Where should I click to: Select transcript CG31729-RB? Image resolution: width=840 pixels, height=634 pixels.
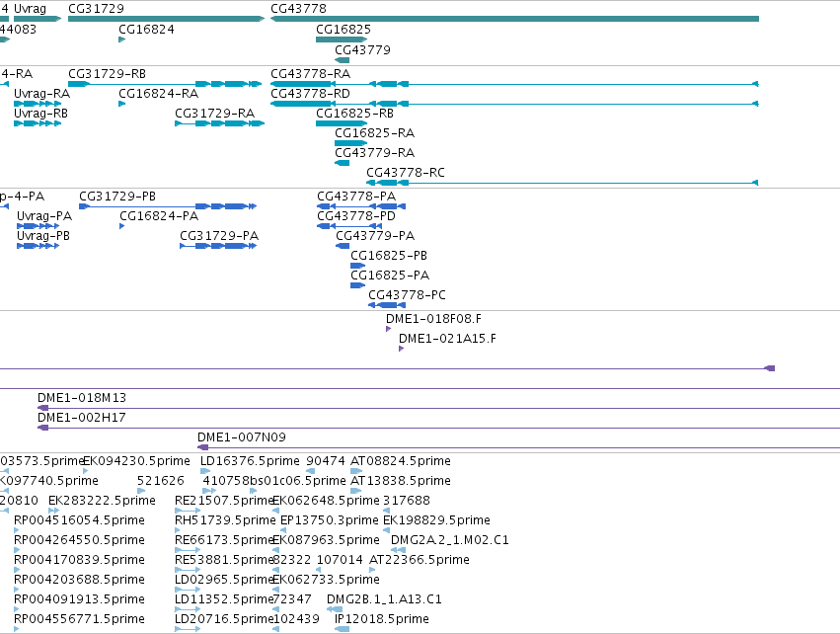[x=165, y=84]
